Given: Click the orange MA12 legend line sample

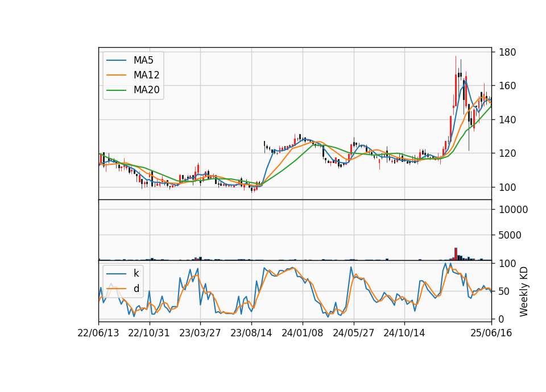Looking at the screenshot, I should [x=116, y=75].
